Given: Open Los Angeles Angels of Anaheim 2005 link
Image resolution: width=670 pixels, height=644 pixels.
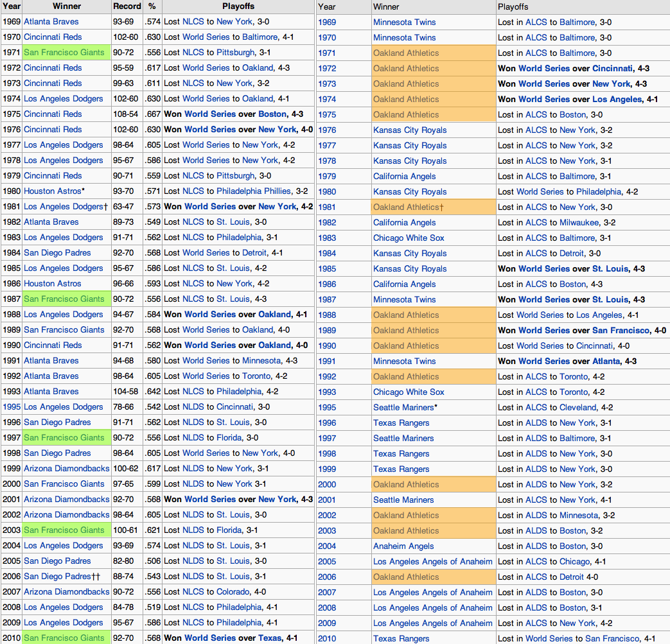Looking at the screenshot, I should (x=433, y=562).
